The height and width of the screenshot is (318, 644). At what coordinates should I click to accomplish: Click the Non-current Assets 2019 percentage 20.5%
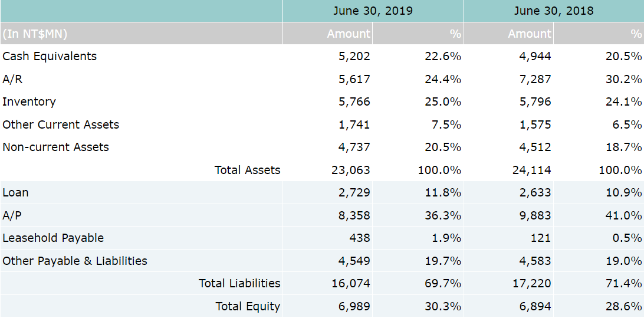tap(443, 147)
